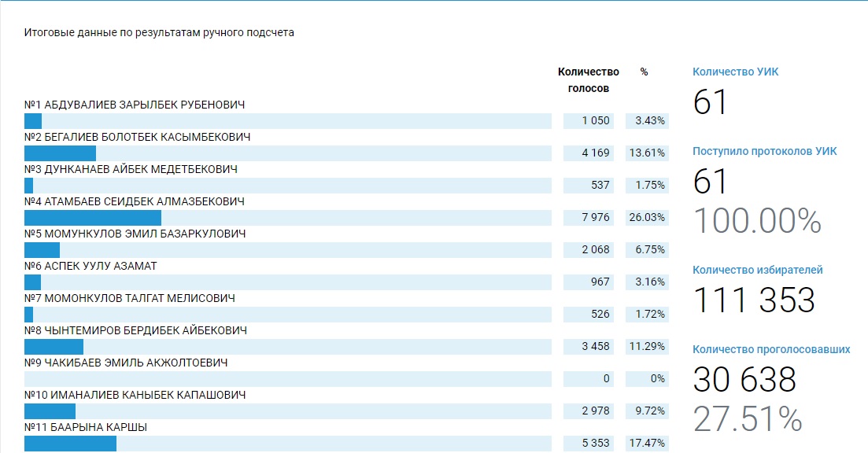
Task: Click the Количество избирателей label
Action: pyautogui.click(x=757, y=270)
